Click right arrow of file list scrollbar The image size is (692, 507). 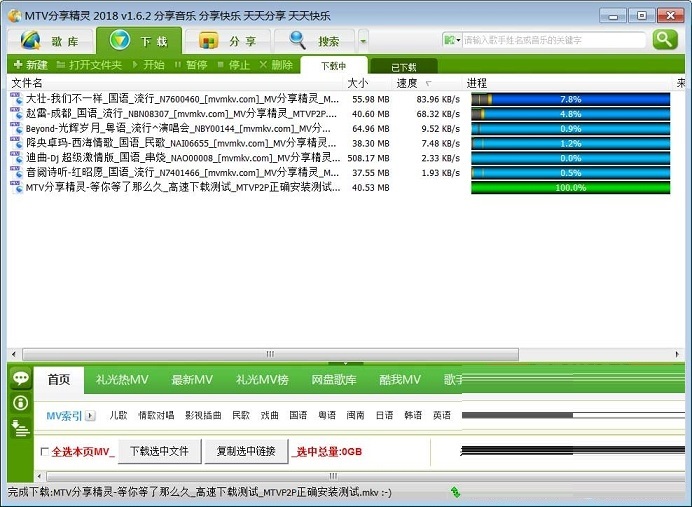pos(677,354)
